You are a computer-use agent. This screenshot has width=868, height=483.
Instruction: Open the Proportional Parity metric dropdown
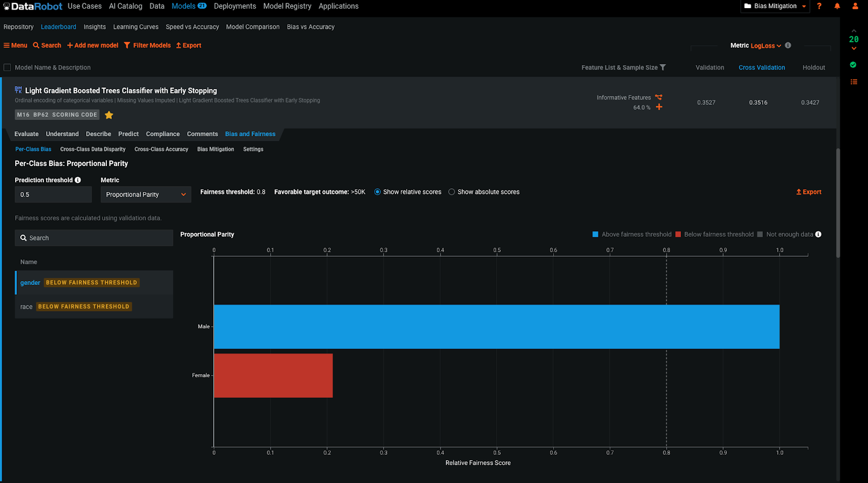click(145, 194)
